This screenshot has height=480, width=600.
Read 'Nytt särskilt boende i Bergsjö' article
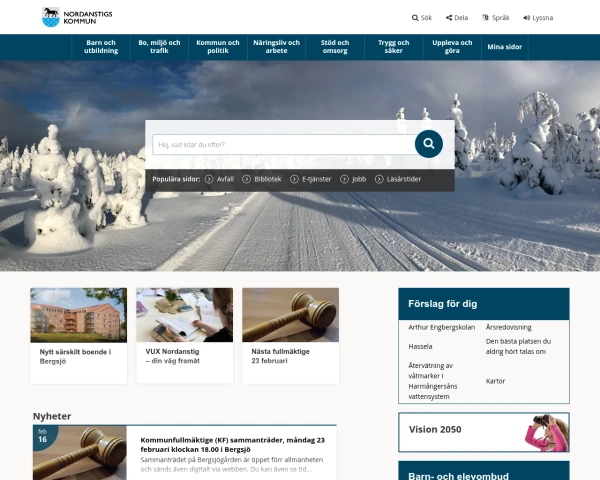click(75, 356)
